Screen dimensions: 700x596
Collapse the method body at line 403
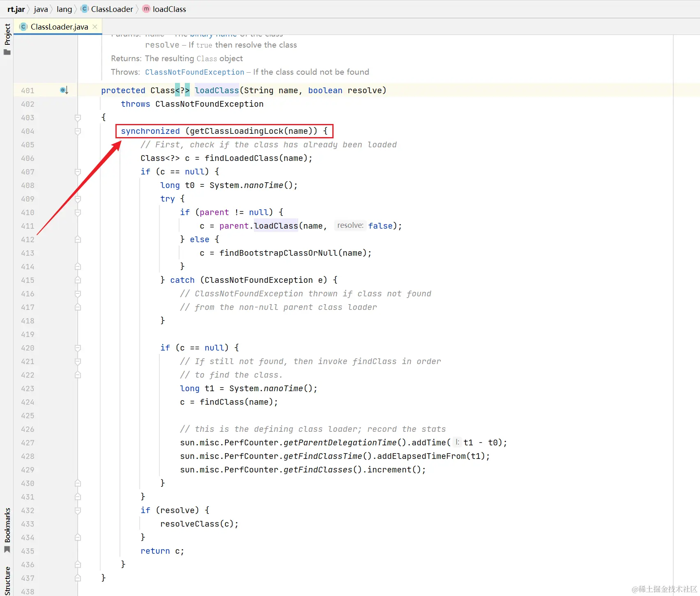[x=78, y=118]
